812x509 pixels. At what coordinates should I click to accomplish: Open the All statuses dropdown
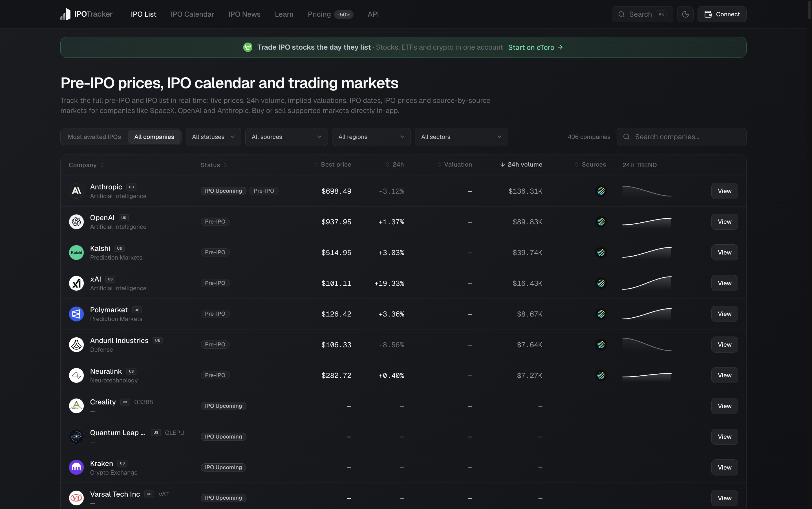click(x=213, y=137)
